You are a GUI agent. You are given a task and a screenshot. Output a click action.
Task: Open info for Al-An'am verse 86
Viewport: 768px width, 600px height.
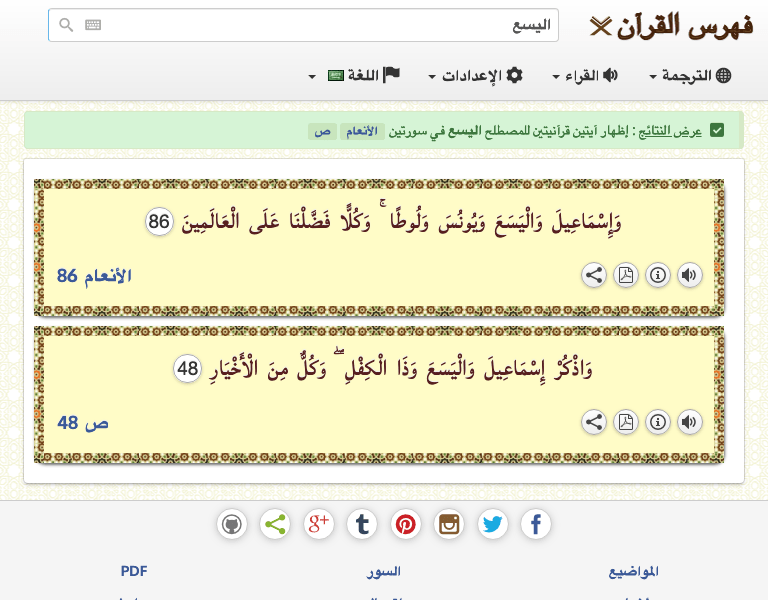[658, 276]
